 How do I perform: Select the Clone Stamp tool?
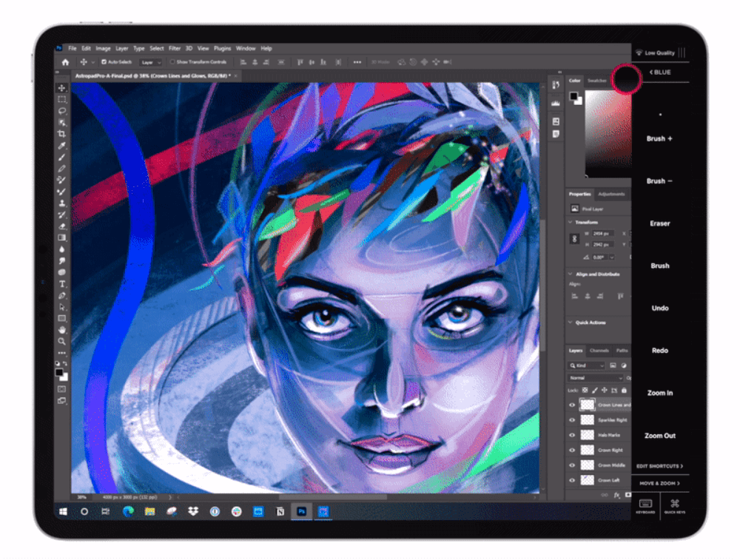click(62, 203)
